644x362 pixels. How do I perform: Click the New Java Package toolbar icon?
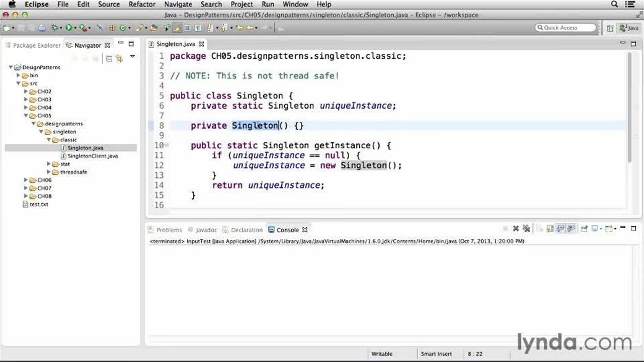click(112, 28)
